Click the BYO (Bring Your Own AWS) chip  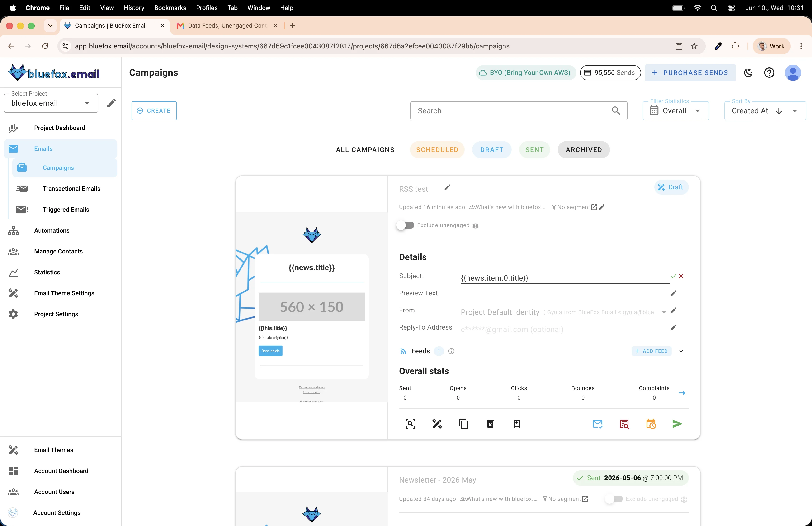[525, 73]
